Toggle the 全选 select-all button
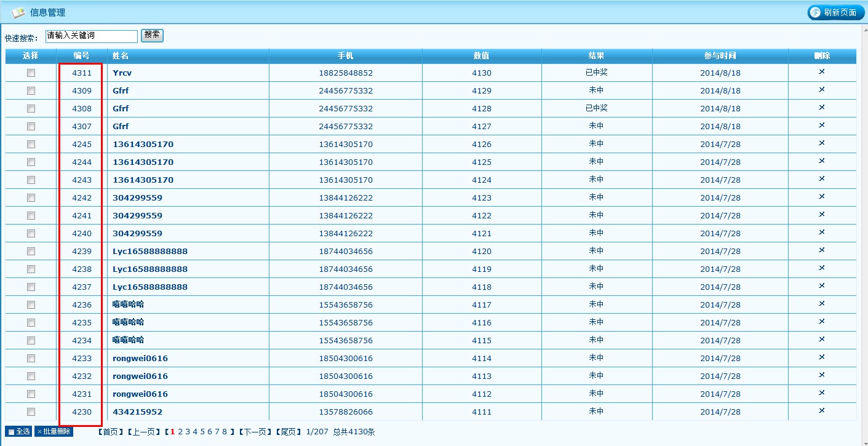Screen dimensions: 868x446 (x=18, y=432)
